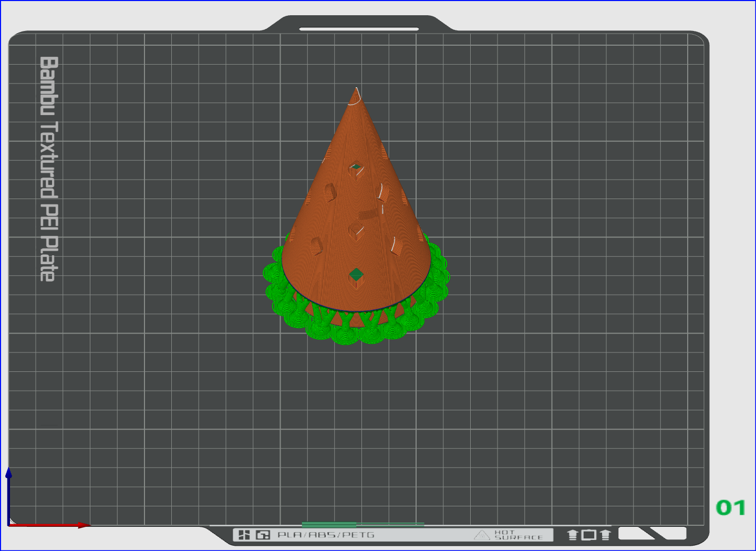Click the center diamond hole on the cone
This screenshot has height=551, width=756.
356,230
